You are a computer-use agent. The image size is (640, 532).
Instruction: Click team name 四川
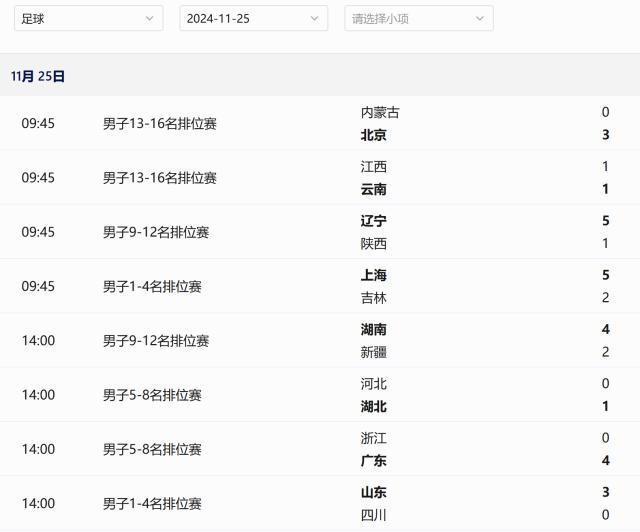[x=374, y=514]
